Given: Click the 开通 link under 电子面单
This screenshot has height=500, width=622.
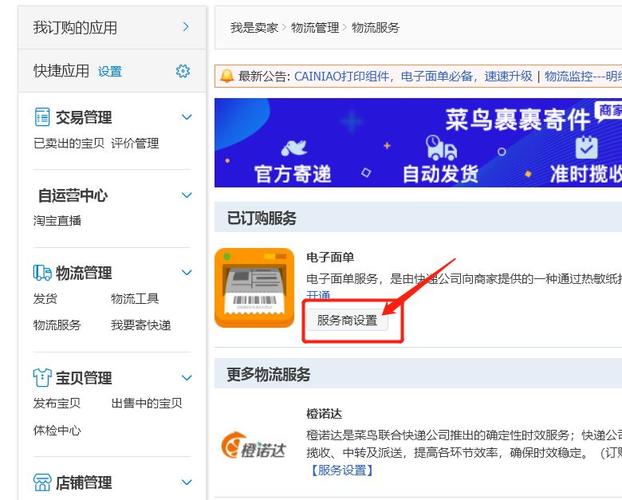Looking at the screenshot, I should click(318, 295).
